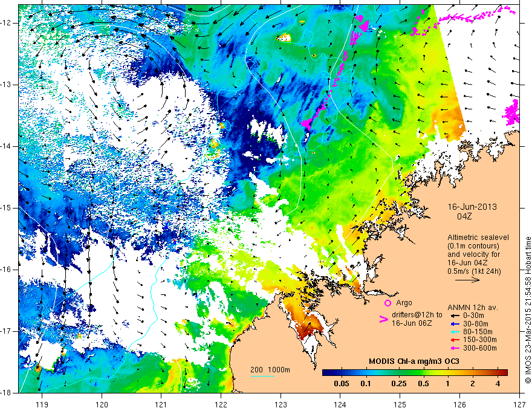Click the 'drifters@12h to' legend text
Viewport: 532px width, 411px height.
(x=417, y=315)
